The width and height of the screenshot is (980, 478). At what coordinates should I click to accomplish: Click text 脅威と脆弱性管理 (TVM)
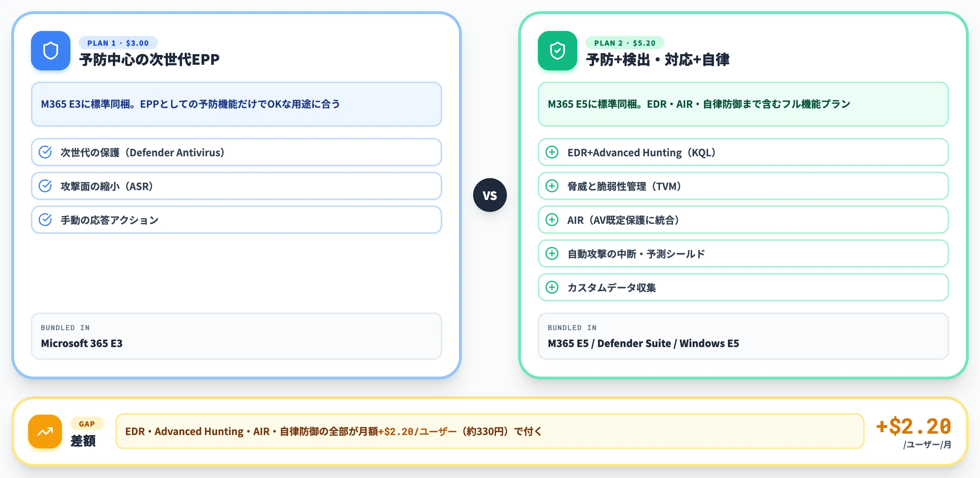tap(625, 186)
